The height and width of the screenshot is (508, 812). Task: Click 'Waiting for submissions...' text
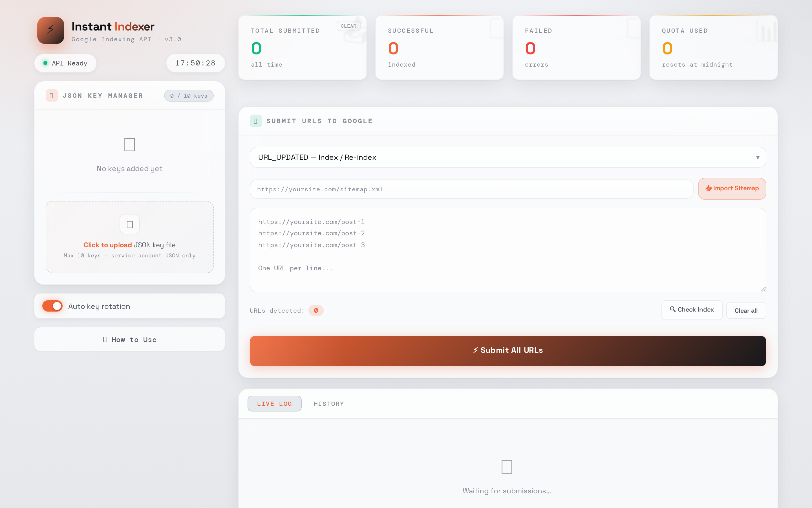[507, 491]
